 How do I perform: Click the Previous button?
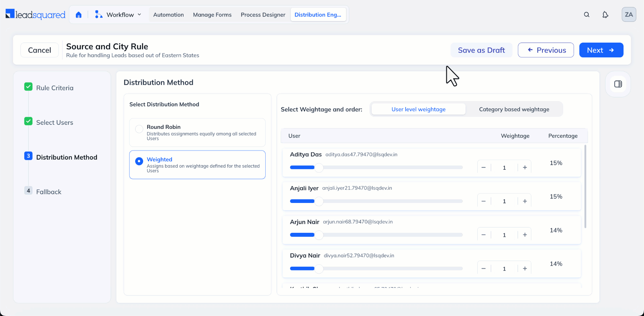click(546, 50)
